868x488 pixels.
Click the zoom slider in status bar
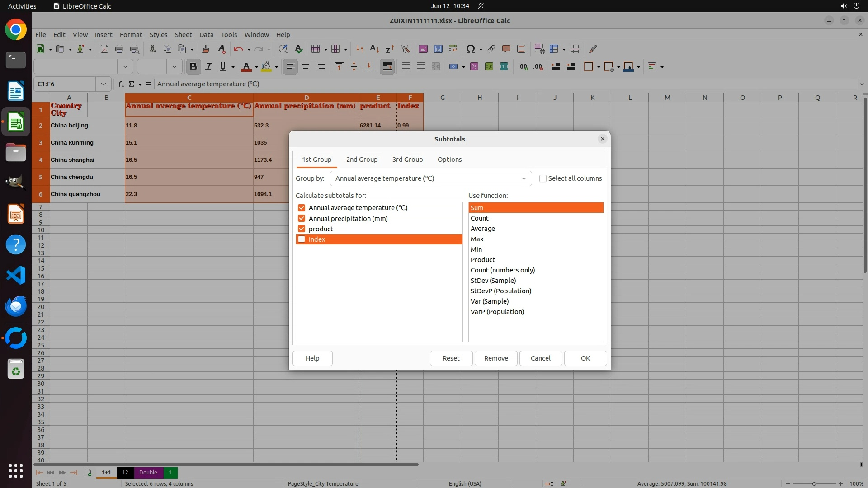click(814, 484)
